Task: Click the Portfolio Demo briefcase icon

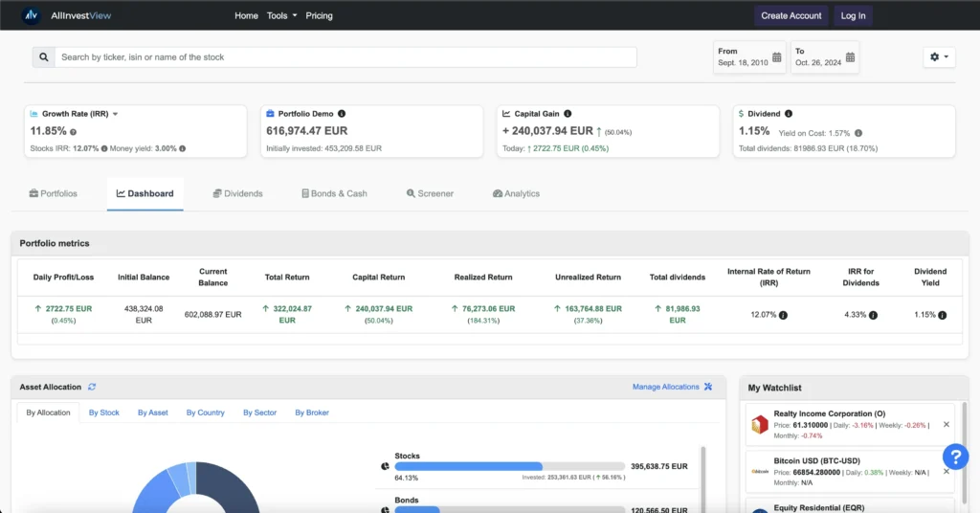Action: click(270, 114)
